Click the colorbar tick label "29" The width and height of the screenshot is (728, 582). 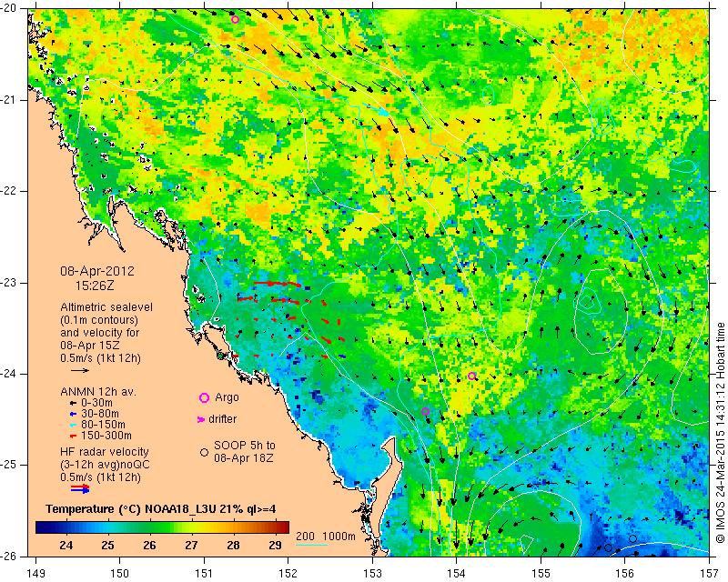tap(276, 546)
